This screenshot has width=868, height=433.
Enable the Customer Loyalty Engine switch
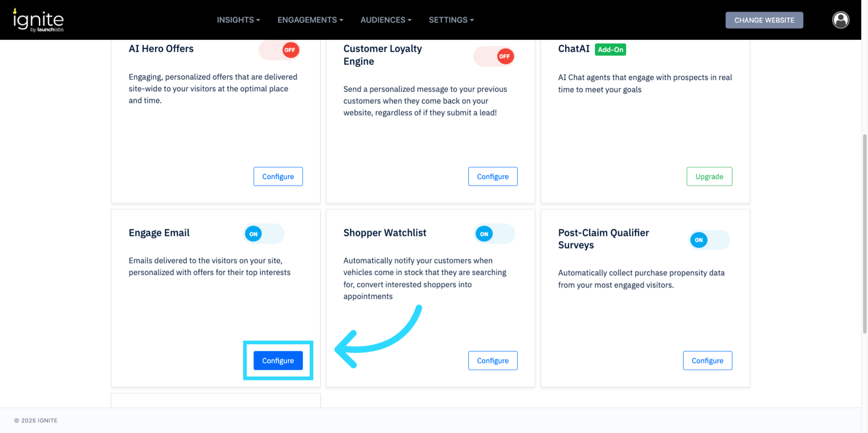point(494,56)
